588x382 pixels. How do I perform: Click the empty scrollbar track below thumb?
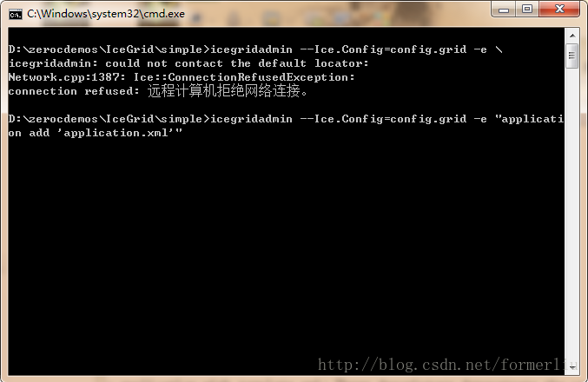(572, 214)
